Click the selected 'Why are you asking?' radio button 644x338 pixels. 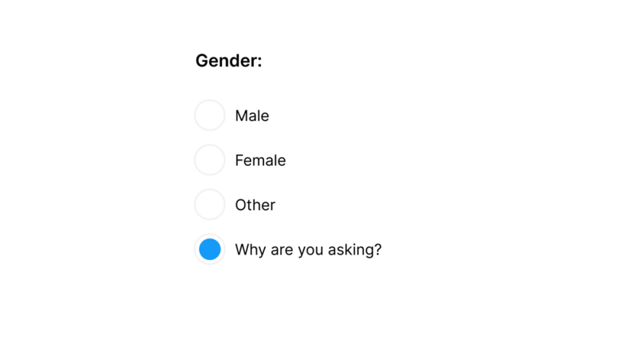[210, 249]
